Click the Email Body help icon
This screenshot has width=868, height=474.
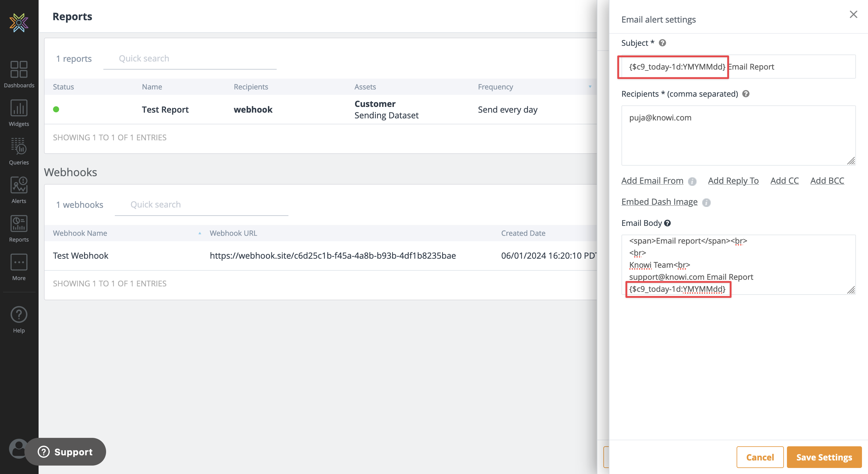point(667,223)
